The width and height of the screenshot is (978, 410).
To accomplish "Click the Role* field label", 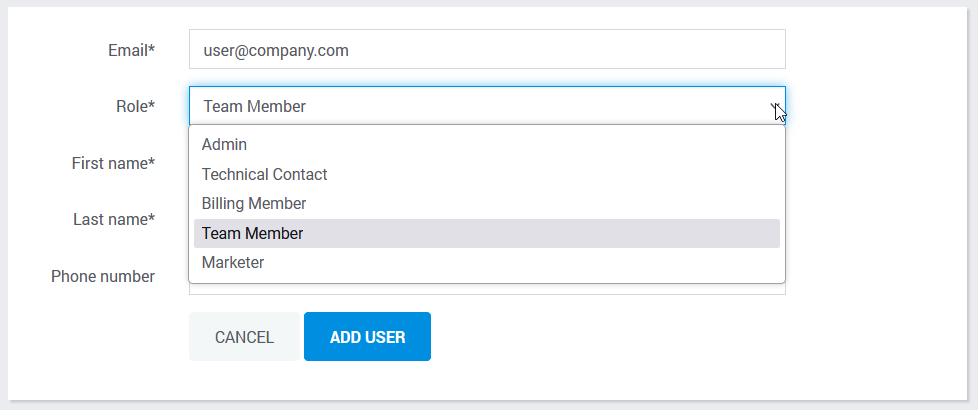I will click(135, 107).
